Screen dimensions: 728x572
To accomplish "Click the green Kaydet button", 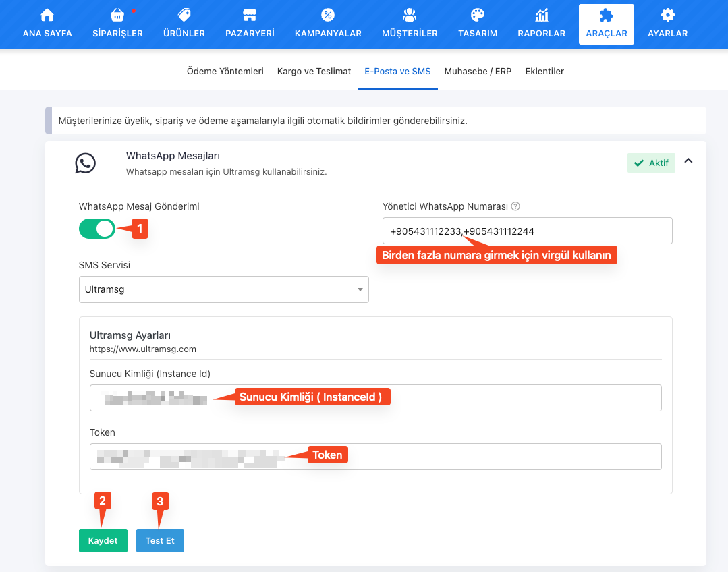I will point(103,541).
